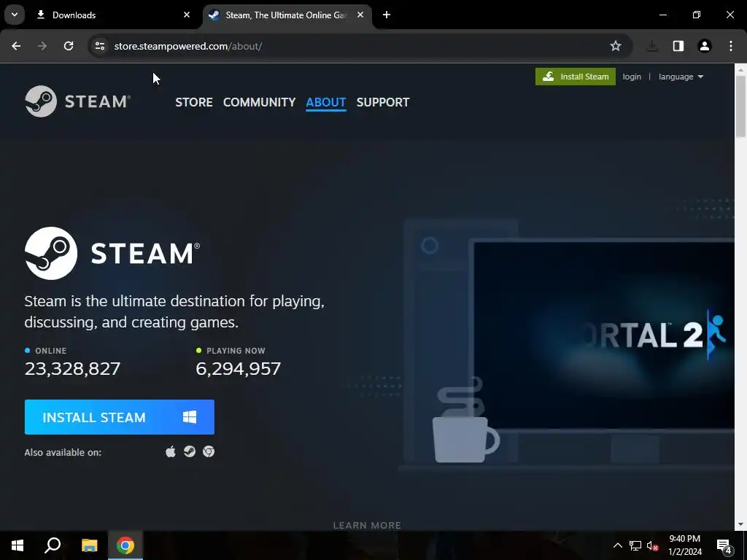
Task: Close the Downloads tab
Action: pyautogui.click(x=187, y=15)
